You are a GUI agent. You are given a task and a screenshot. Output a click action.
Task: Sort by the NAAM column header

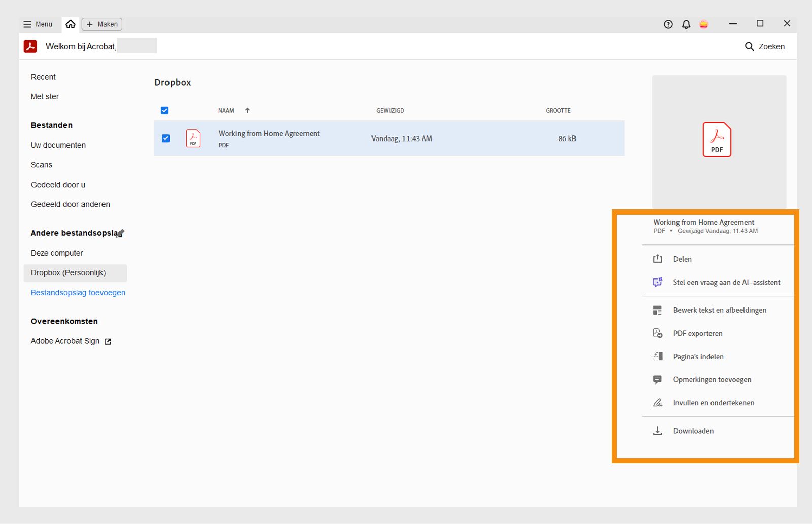click(226, 110)
